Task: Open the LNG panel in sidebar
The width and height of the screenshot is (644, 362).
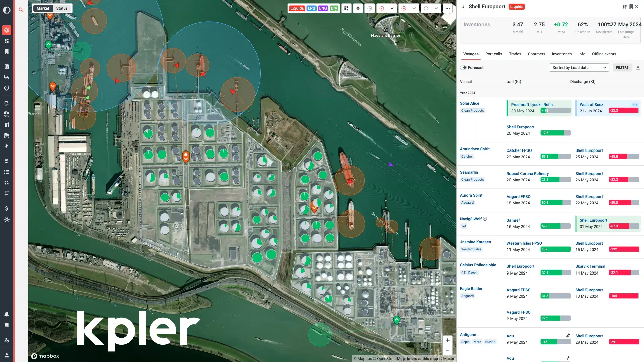Action: click(x=6, y=136)
